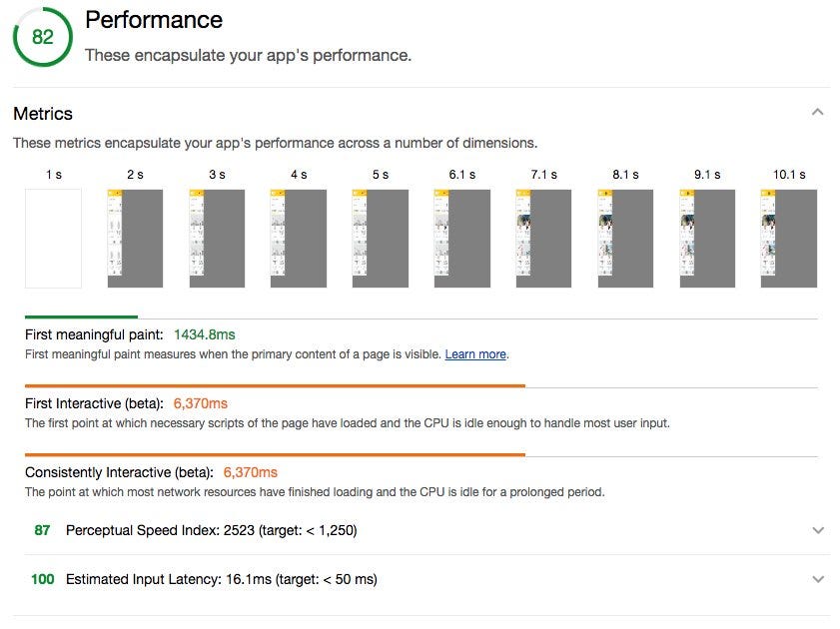Select the 3 s filmstrip screenshot
Image resolution: width=840 pixels, height=629 pixels.
pos(217,239)
